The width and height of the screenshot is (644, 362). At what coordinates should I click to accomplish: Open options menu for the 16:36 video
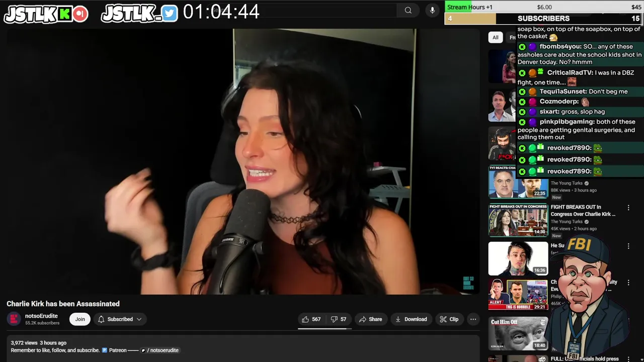pyautogui.click(x=628, y=246)
